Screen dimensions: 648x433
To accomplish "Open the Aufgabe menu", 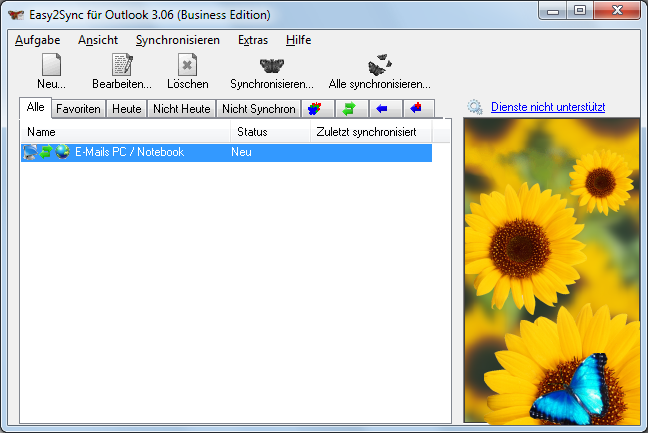I will point(38,40).
